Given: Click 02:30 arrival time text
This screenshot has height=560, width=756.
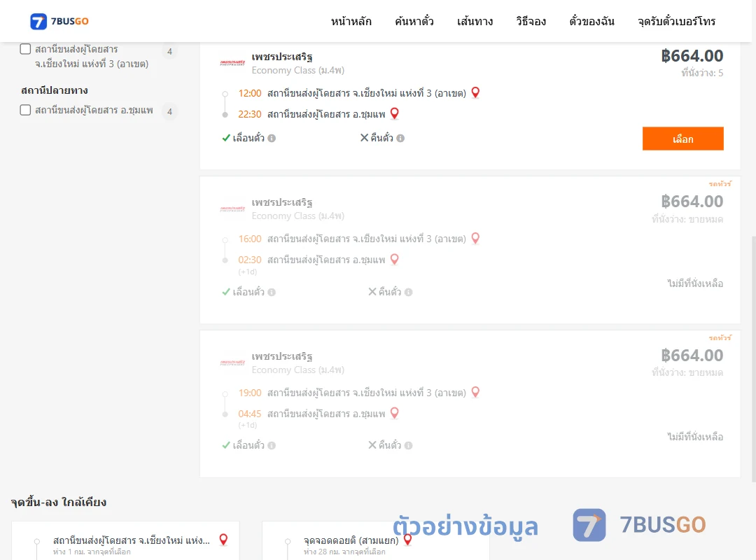Looking at the screenshot, I should tap(250, 260).
